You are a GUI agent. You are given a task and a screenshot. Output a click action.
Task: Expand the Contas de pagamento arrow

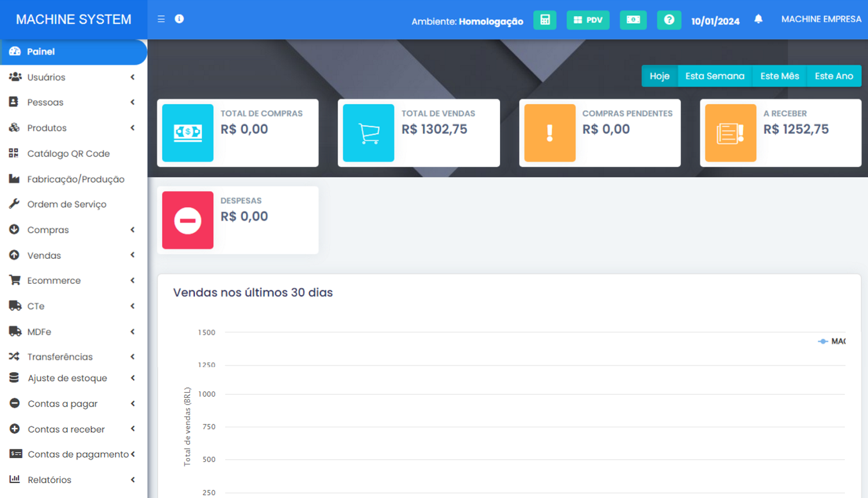coord(133,455)
